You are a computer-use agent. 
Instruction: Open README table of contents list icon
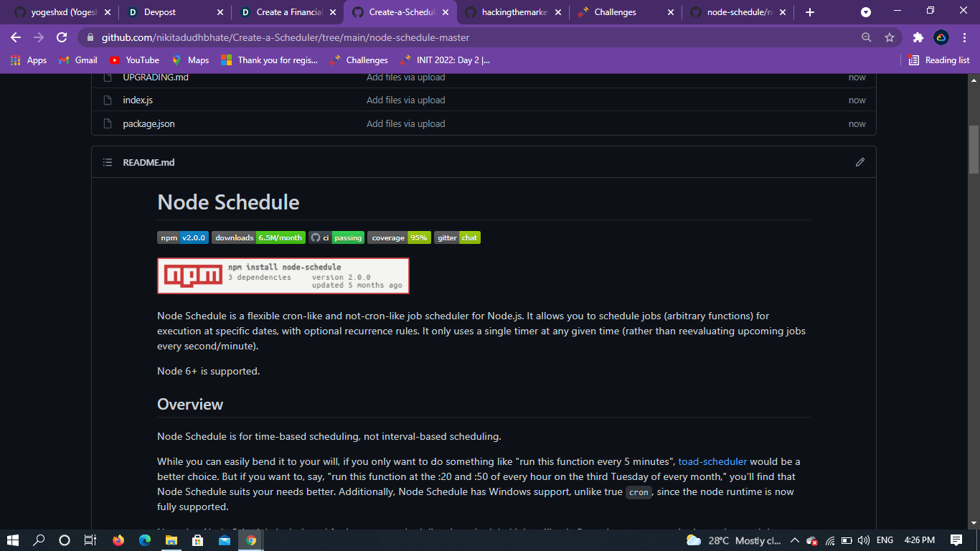(108, 162)
